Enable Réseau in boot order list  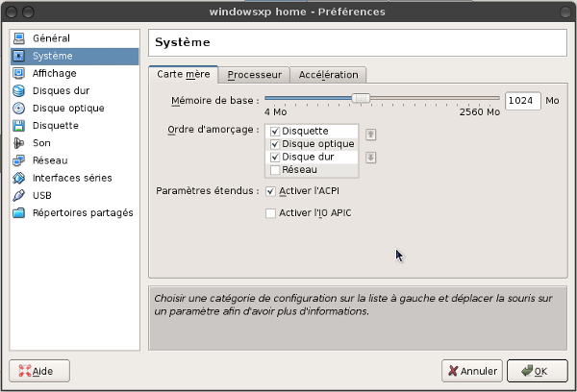[x=275, y=170]
